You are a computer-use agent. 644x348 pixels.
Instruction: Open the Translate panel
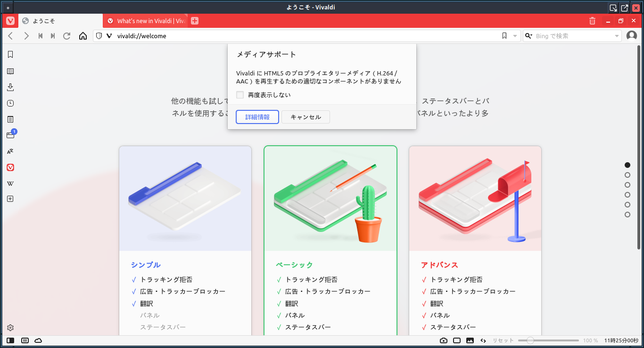click(10, 151)
